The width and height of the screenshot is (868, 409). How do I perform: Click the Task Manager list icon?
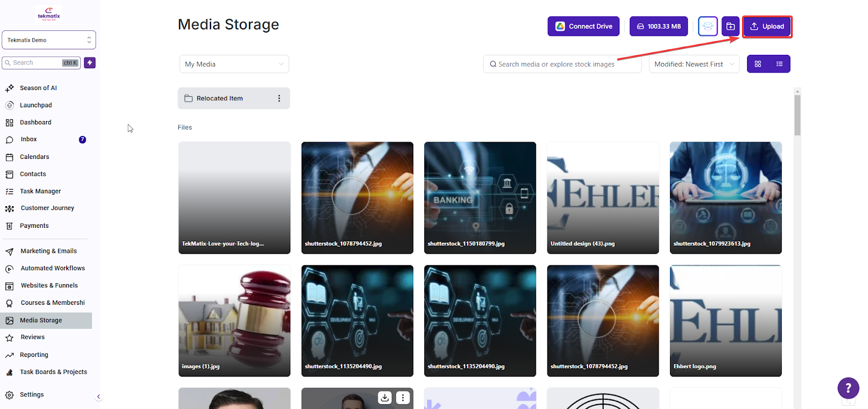pos(9,191)
